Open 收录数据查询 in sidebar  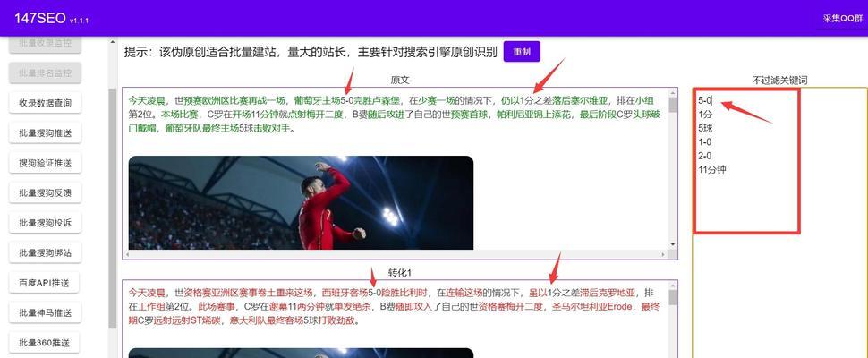[x=46, y=103]
